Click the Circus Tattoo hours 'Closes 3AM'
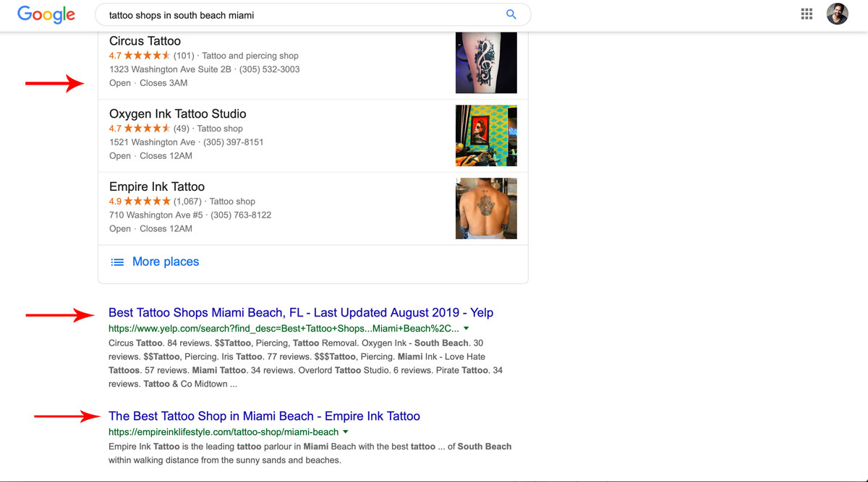Image resolution: width=868 pixels, height=482 pixels. coord(163,83)
